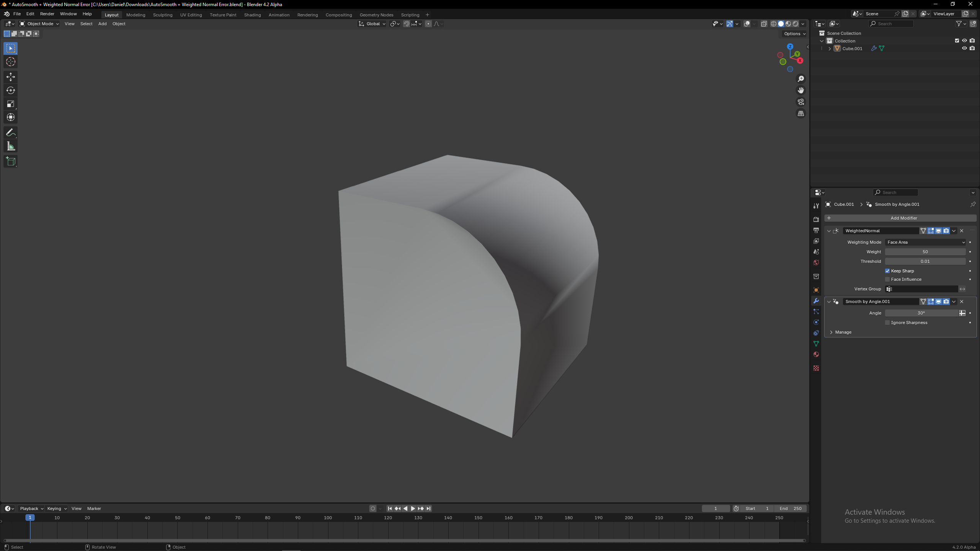Toggle Collection exclude checkbox in outliner
Screen dimensions: 980x551
point(957,41)
